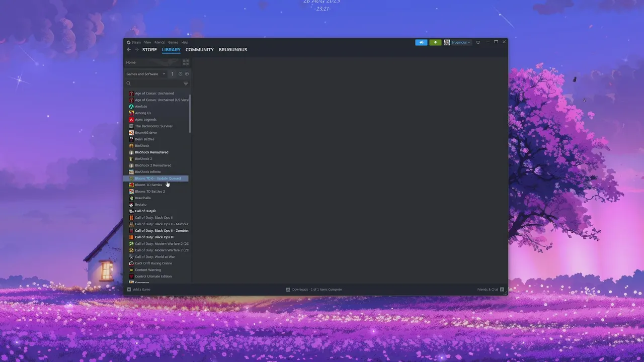Click the sort ascending arrow icon
644x362 pixels.
point(172,74)
